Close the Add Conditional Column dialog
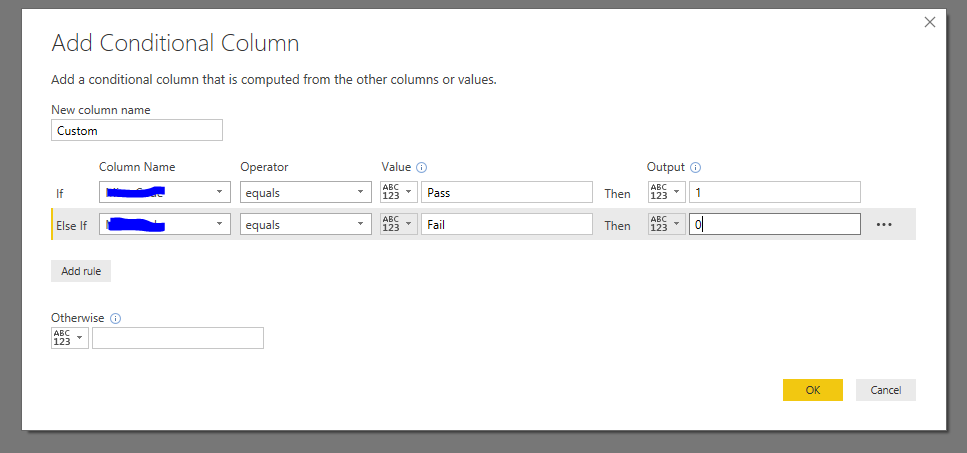 (930, 23)
